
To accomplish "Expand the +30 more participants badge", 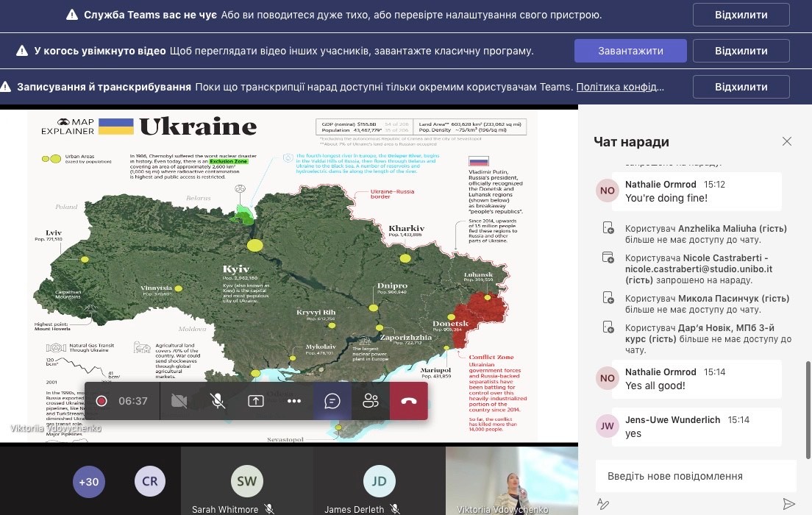I will coord(88,482).
